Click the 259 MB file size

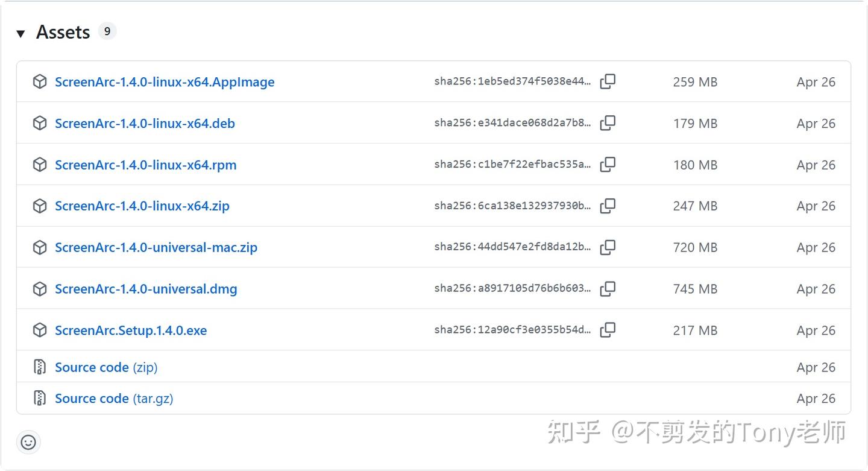695,82
